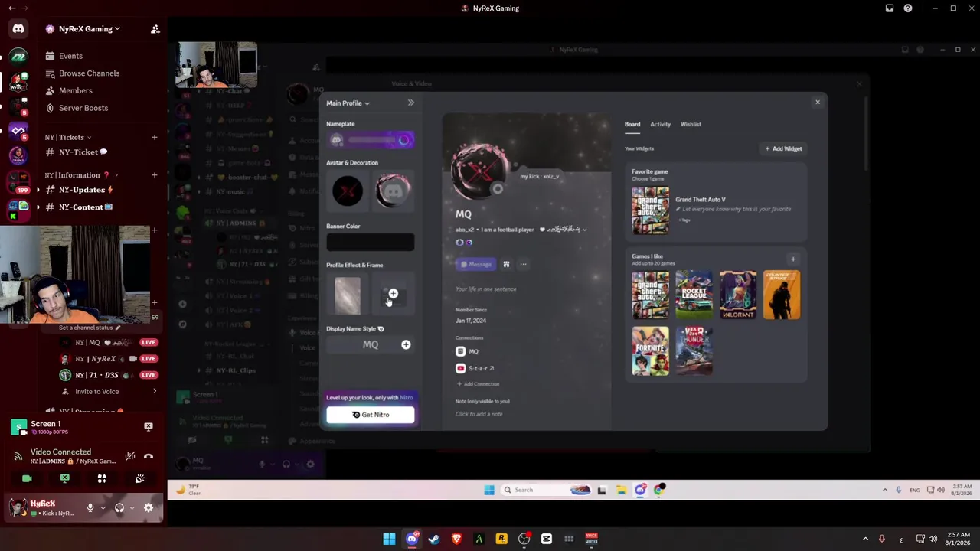Open Discord from the Windows taskbar
The image size is (980, 551).
(412, 539)
